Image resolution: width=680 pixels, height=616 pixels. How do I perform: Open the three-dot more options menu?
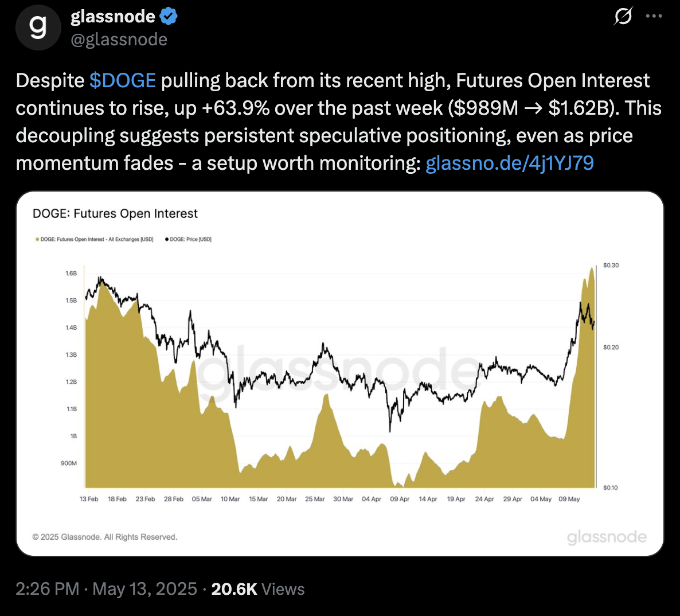[x=654, y=16]
